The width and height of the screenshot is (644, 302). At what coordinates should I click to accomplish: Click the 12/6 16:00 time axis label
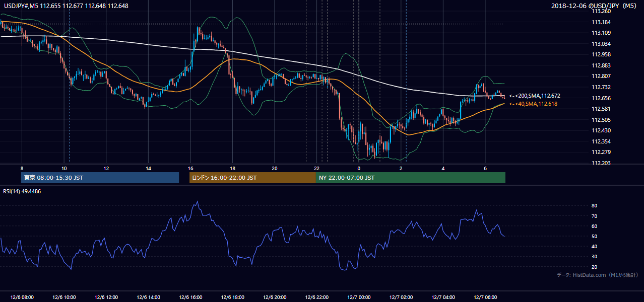(190, 297)
